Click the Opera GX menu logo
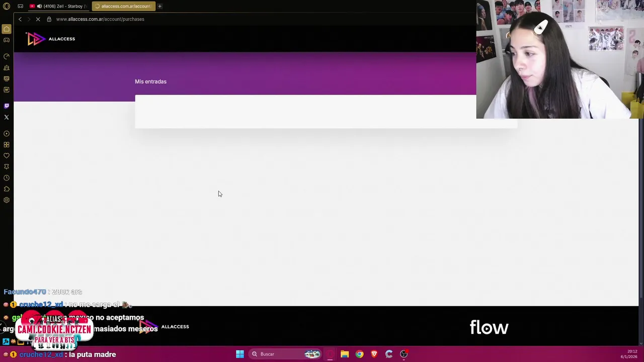 [7, 6]
